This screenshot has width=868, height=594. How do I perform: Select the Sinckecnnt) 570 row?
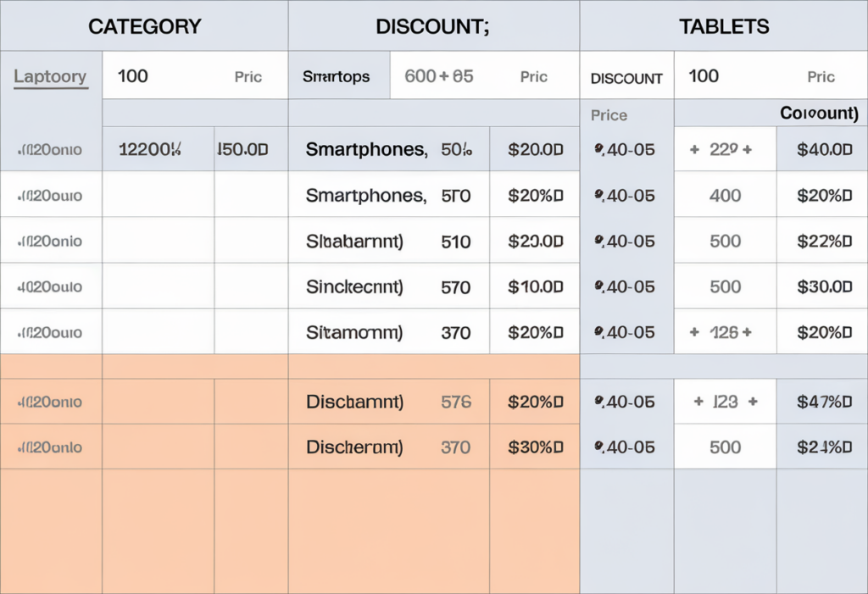(x=387, y=287)
